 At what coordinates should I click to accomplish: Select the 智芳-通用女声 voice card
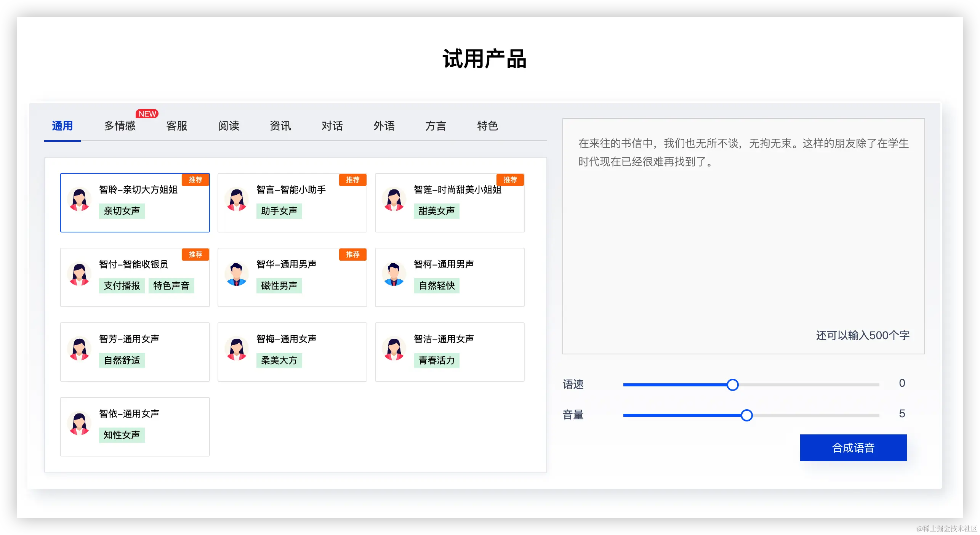click(135, 352)
